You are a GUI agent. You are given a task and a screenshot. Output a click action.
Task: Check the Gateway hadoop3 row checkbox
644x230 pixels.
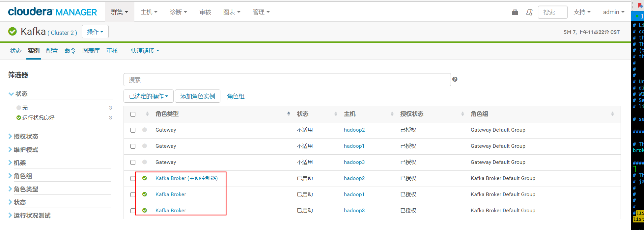(x=133, y=162)
